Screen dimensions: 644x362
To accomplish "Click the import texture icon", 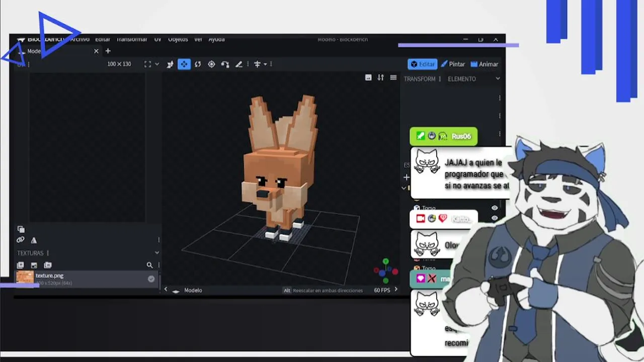I will click(34, 265).
